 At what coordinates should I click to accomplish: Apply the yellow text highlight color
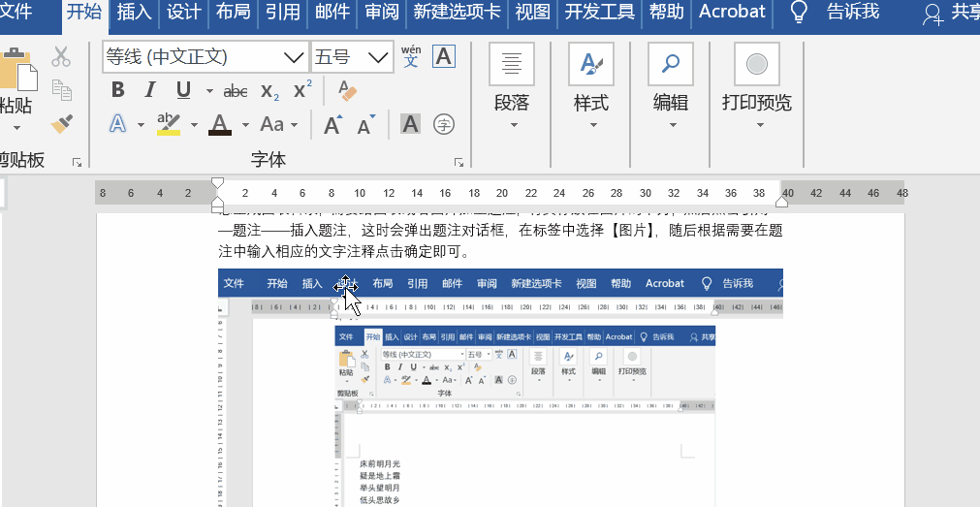(x=168, y=124)
